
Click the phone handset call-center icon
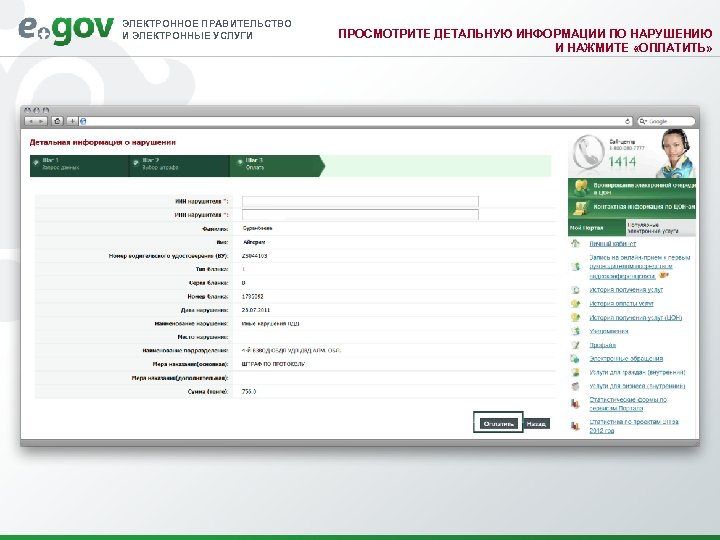(x=589, y=152)
